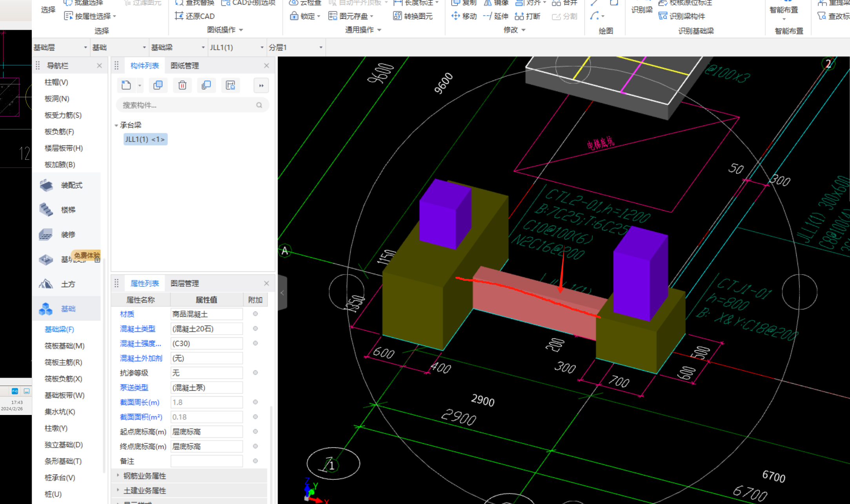Toggle the 附加 circle for 抗渗等级 row
Screen dimensions: 850x504
(x=255, y=373)
